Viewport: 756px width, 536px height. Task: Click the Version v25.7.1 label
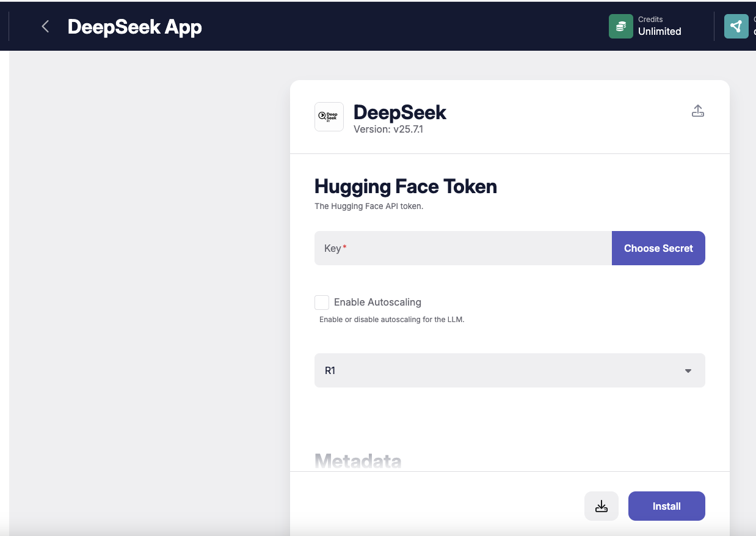[388, 130]
